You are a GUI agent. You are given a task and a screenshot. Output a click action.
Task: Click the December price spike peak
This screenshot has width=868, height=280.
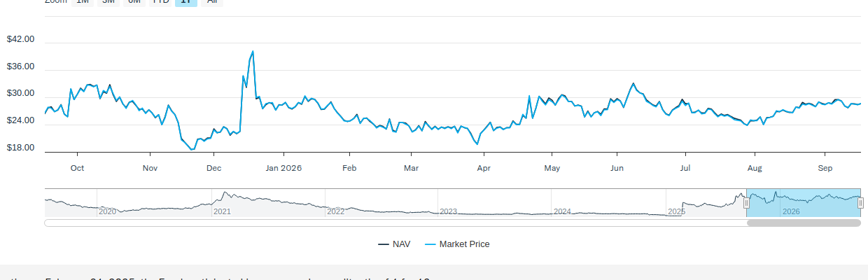pyautogui.click(x=253, y=51)
